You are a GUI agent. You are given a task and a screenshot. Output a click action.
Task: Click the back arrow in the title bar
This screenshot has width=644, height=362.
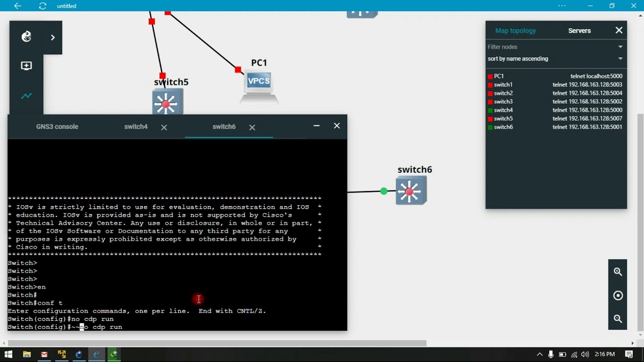click(x=18, y=6)
